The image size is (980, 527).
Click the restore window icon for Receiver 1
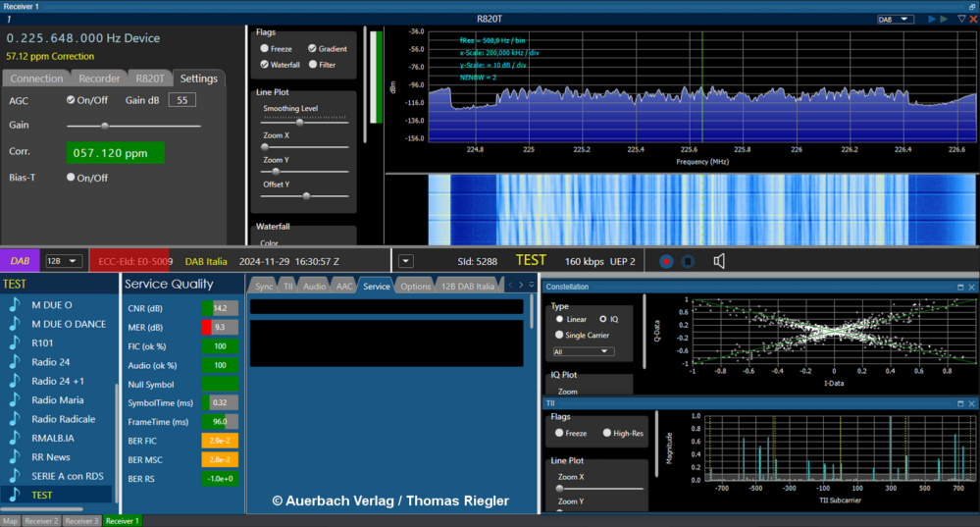tap(972, 6)
